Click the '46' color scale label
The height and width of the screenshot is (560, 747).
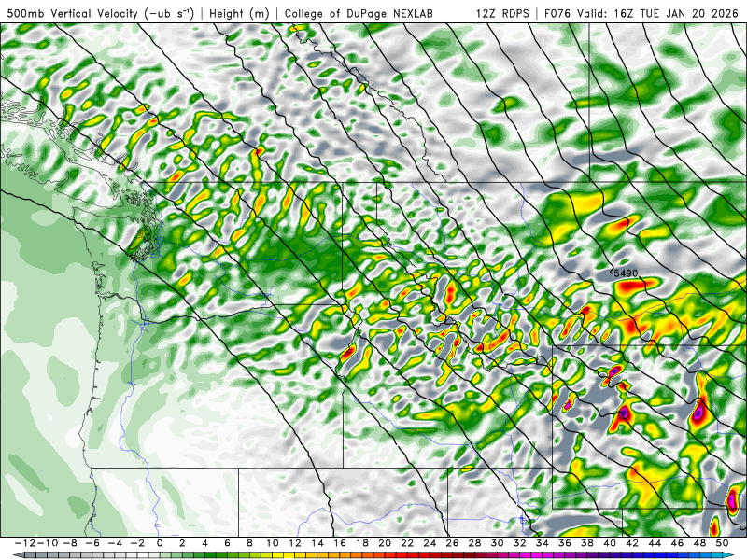point(678,543)
